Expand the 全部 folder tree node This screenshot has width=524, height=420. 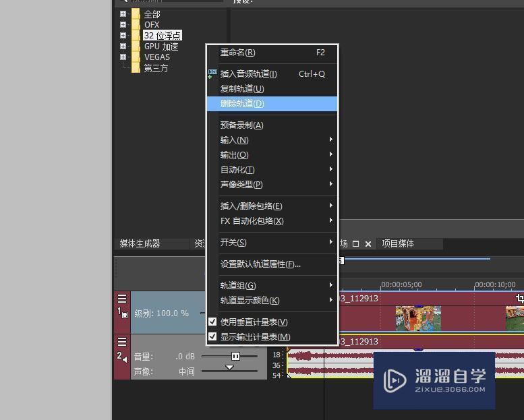(x=123, y=14)
